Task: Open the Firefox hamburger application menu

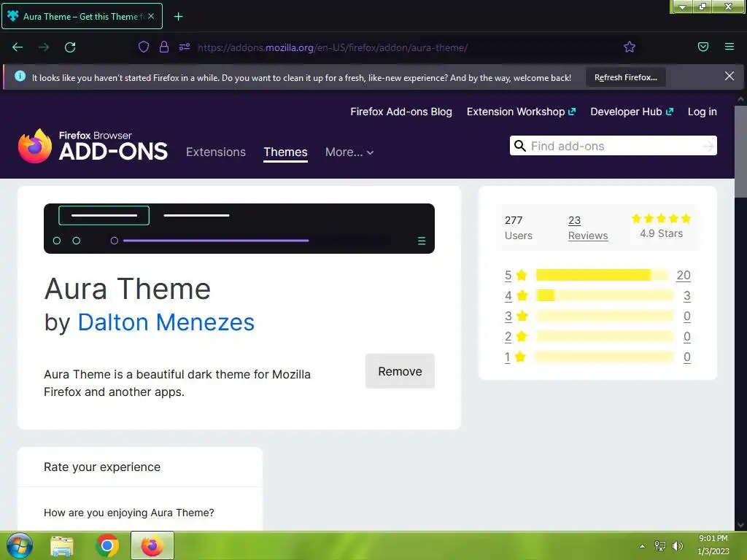Action: [729, 47]
